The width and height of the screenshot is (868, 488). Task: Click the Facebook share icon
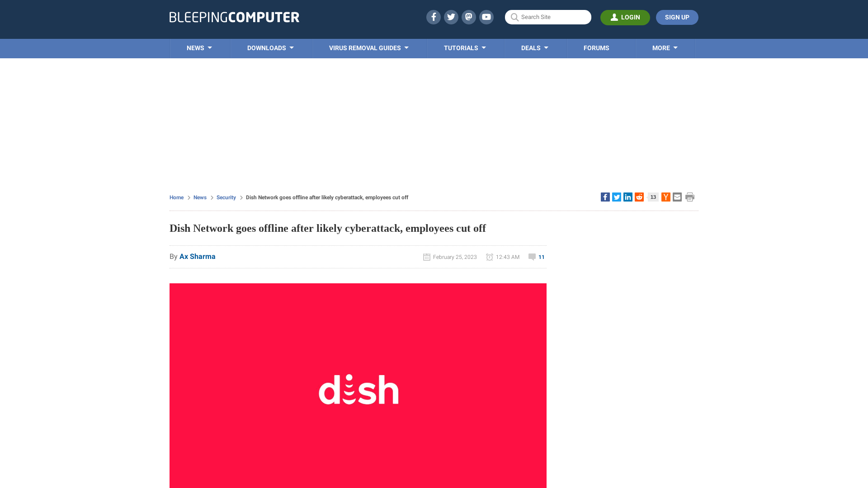click(x=605, y=197)
